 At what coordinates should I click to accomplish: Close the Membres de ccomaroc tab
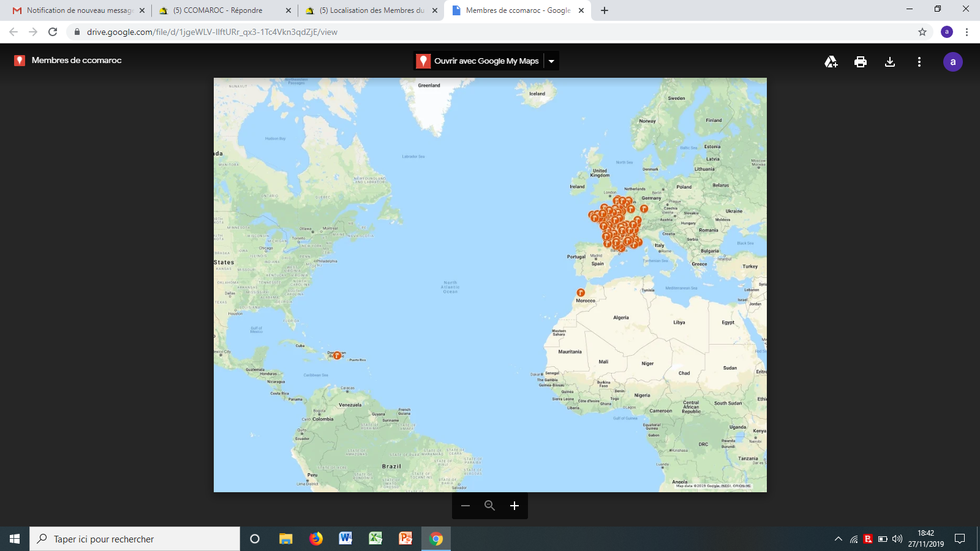coord(581,10)
